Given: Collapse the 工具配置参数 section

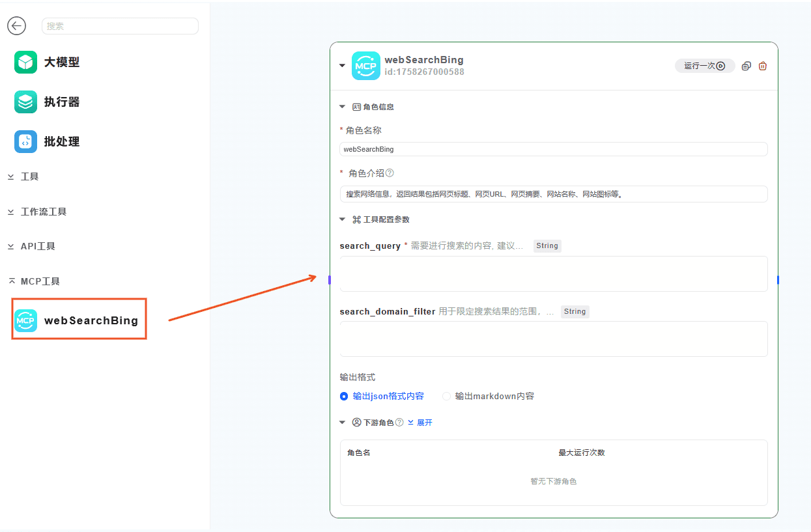Looking at the screenshot, I should pos(343,219).
